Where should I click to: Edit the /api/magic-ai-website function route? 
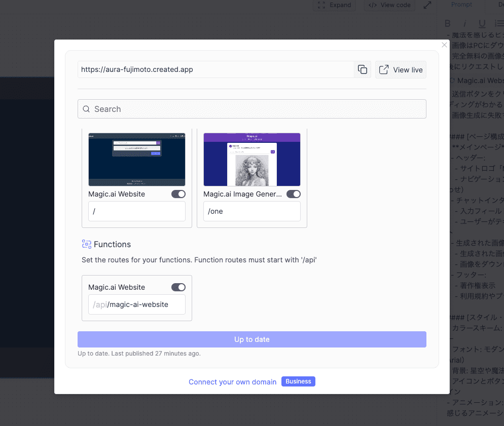[x=137, y=304]
